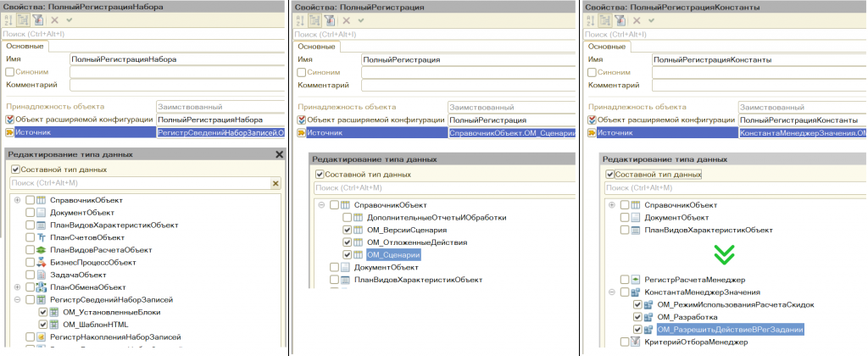Collapse КонстантаМенеджерЗначения tree node
Image resolution: width=868 pixels, height=356 pixels.
[x=612, y=292]
